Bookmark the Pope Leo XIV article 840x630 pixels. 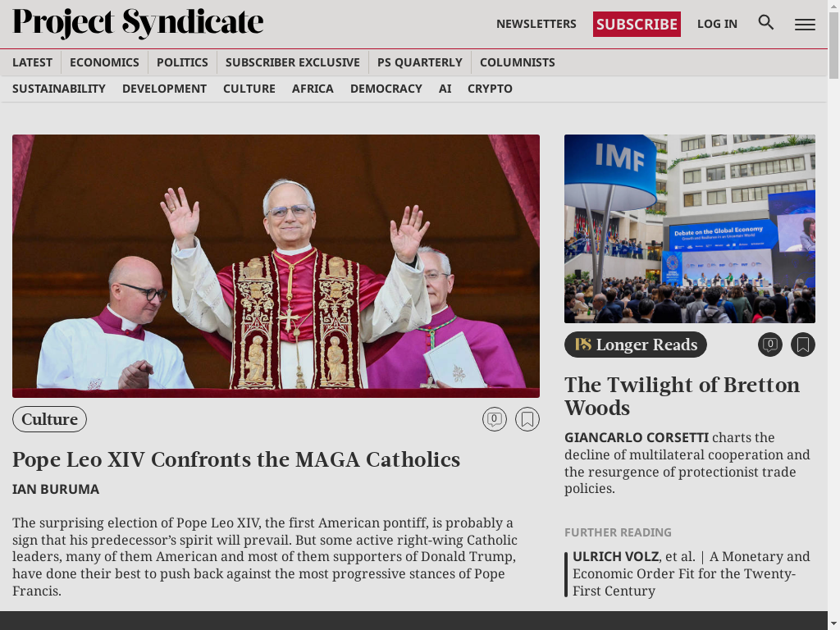click(x=527, y=419)
